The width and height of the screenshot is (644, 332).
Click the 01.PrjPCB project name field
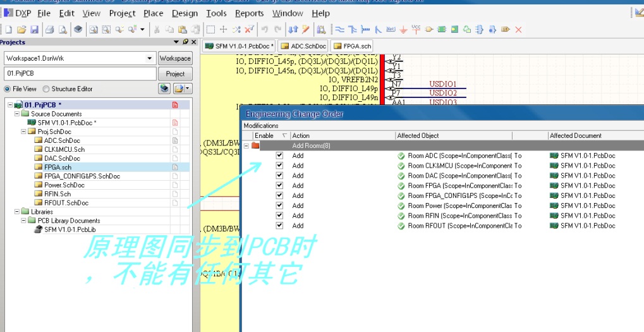pyautogui.click(x=80, y=74)
